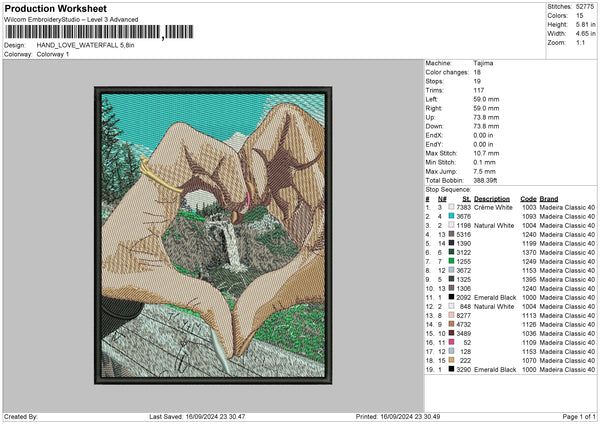600x424 pixels.
Task: Click the Created By label in footer
Action: pyautogui.click(x=21, y=416)
